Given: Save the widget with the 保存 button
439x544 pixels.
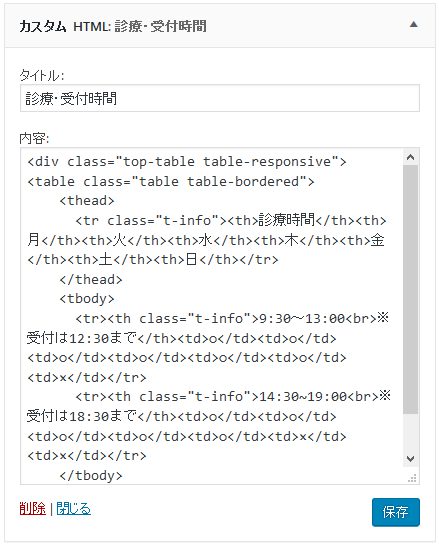Looking at the screenshot, I should click(x=396, y=512).
